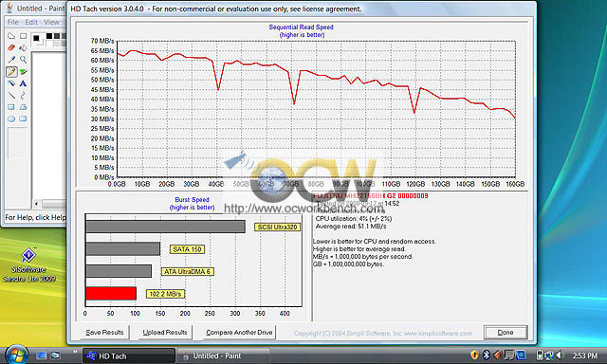607x364 pixels.
Task: Click the Save Results button
Action: pyautogui.click(x=104, y=333)
